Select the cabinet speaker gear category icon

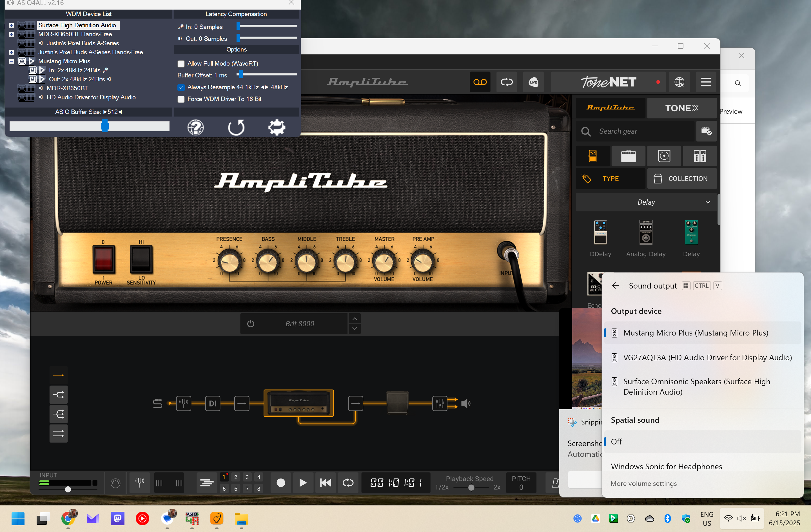point(664,156)
